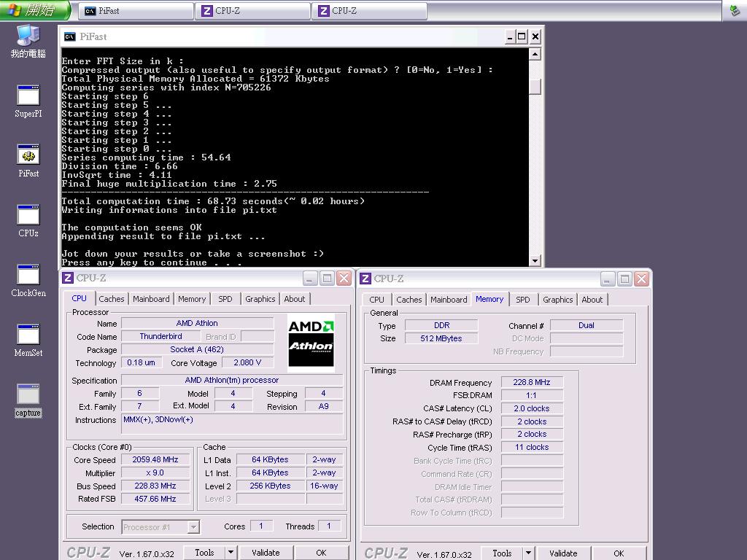Open the About tab in left CPU-Z
The height and width of the screenshot is (560, 747).
tap(295, 299)
